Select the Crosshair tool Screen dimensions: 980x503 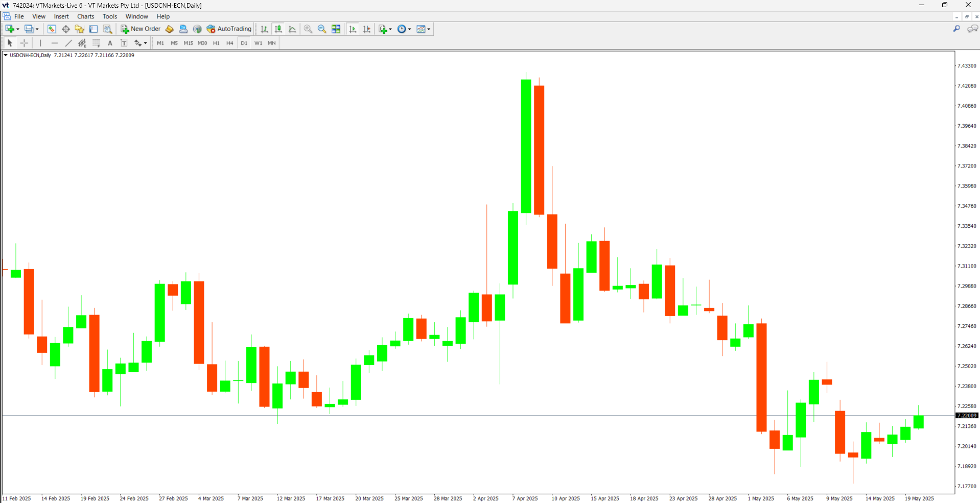point(24,43)
